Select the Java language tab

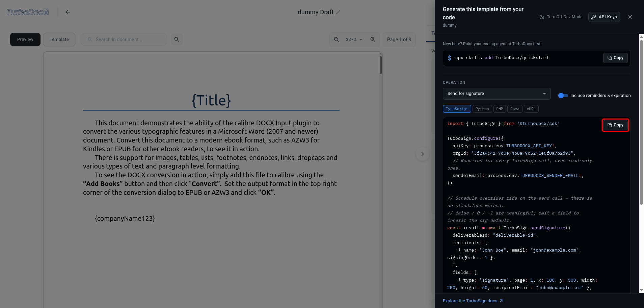[x=515, y=109]
